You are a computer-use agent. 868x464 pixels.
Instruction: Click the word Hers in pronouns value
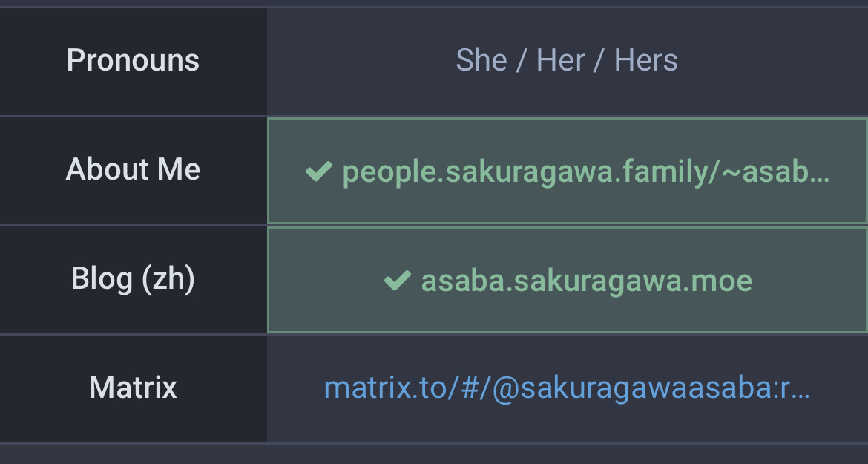click(646, 60)
